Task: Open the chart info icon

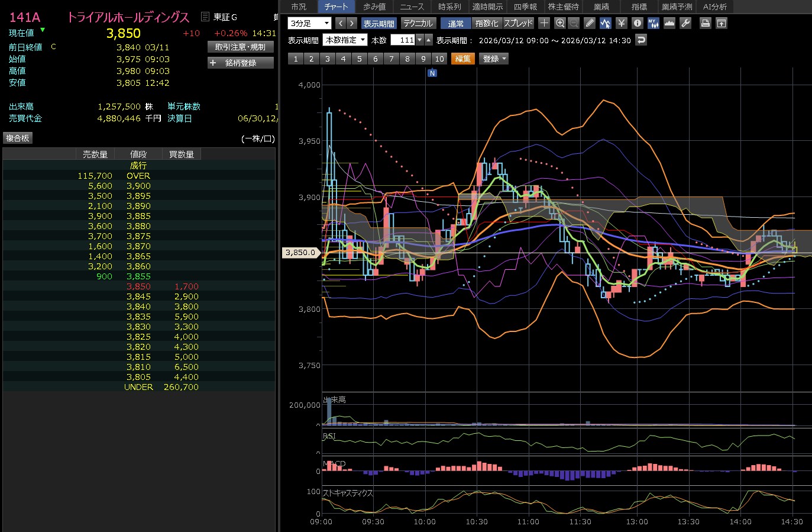Action: tap(637, 23)
